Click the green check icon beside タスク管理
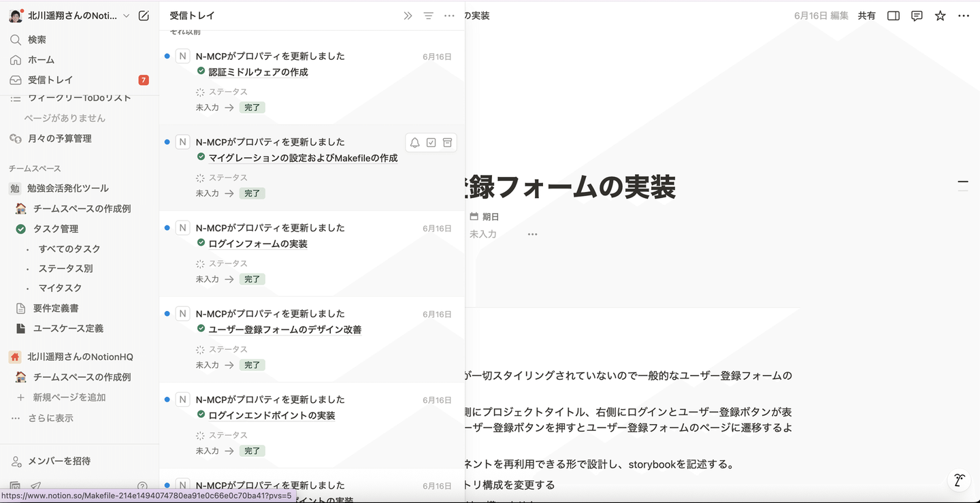The width and height of the screenshot is (980, 503). 20,229
